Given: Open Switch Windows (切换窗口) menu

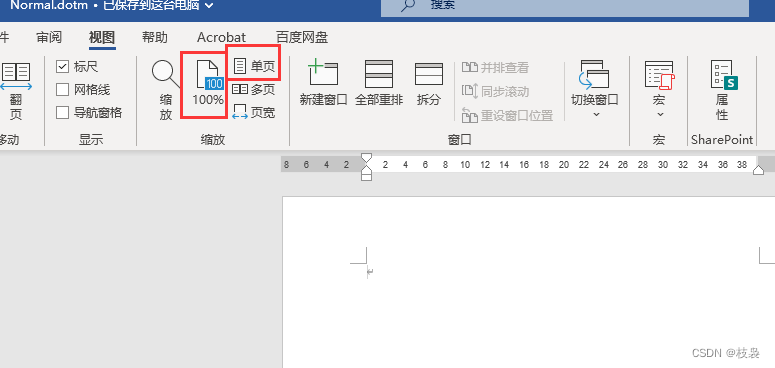Looking at the screenshot, I should (595, 89).
